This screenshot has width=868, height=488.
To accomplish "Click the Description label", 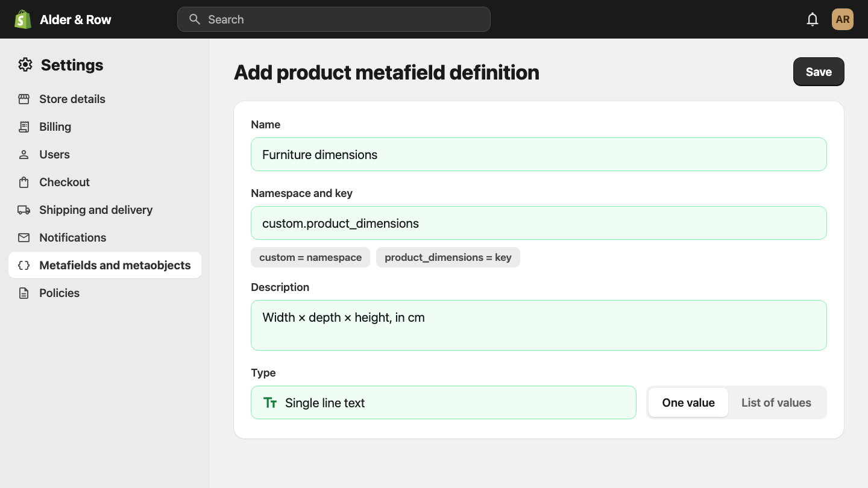I will pos(280,287).
